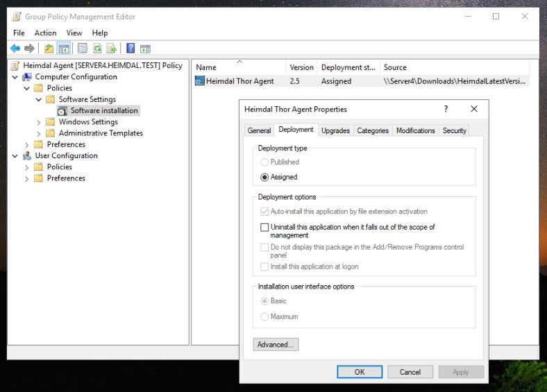
Task: Click the package source path cell
Action: point(454,81)
